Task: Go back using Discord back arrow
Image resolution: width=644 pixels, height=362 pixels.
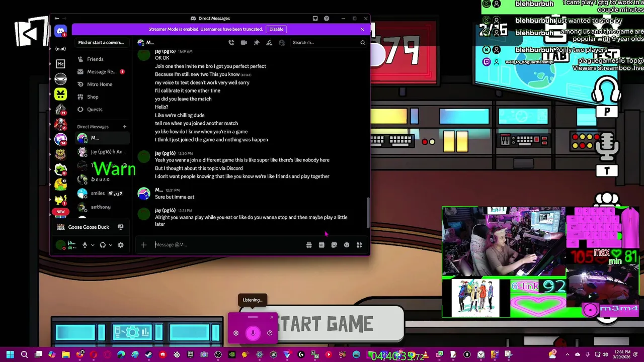Action: coord(57,19)
